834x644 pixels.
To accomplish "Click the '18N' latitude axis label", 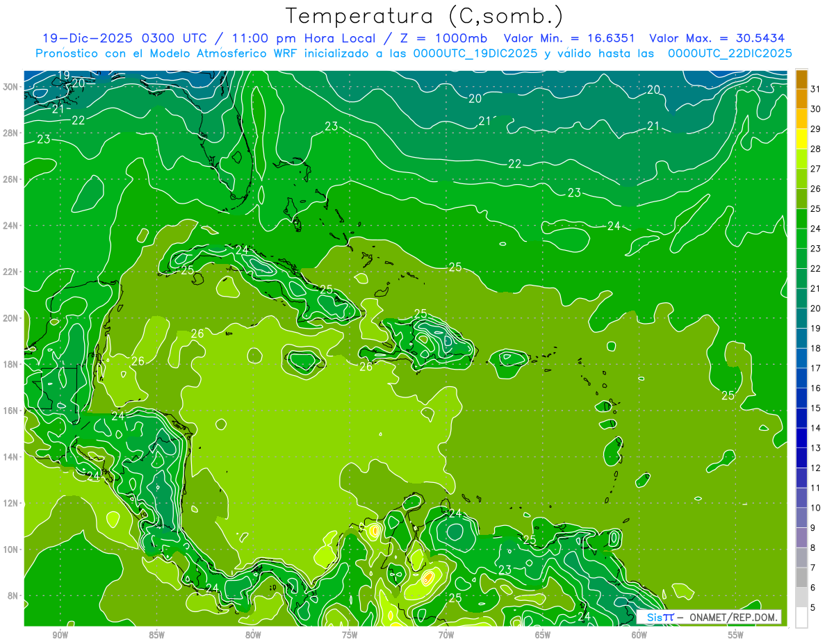I will click(12, 364).
